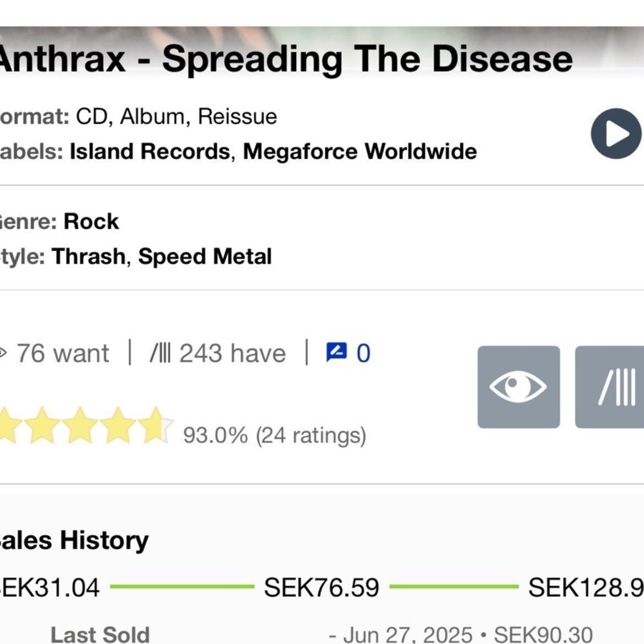644x644 pixels.
Task: Rate two stars using second star
Action: tap(43, 425)
